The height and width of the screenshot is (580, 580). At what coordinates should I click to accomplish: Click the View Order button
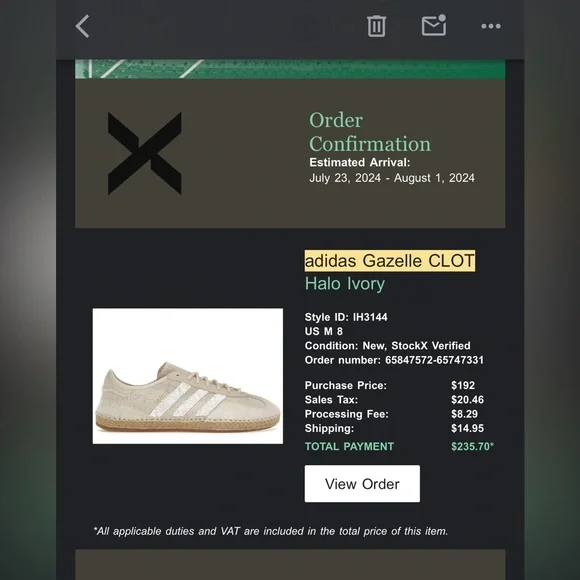pyautogui.click(x=362, y=483)
